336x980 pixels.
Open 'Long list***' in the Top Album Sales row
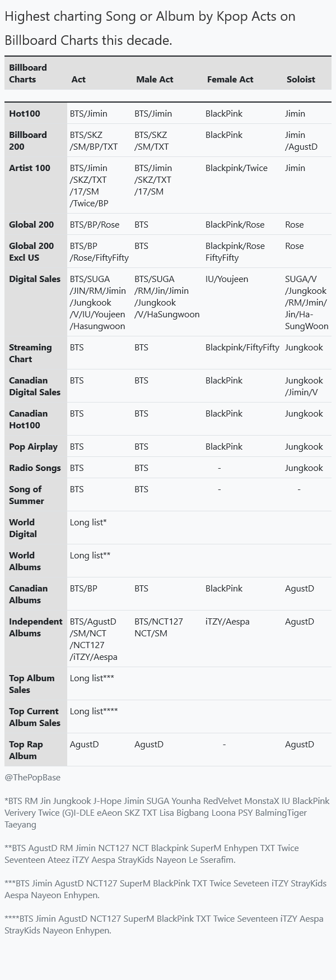[92, 678]
